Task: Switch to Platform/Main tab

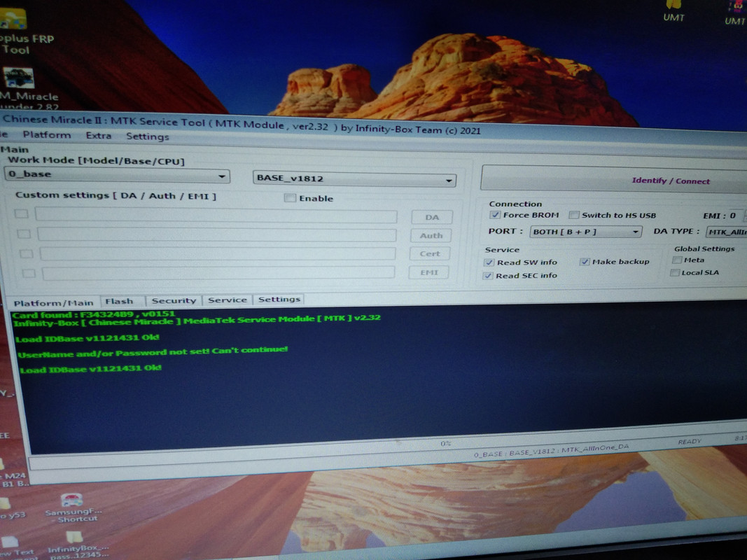Action: 53,303
